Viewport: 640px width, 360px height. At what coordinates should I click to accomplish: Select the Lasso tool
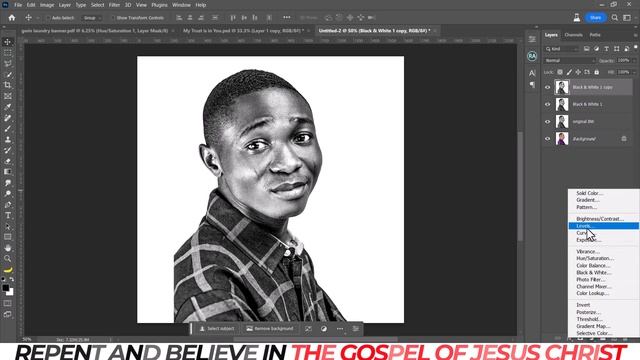tap(7, 64)
